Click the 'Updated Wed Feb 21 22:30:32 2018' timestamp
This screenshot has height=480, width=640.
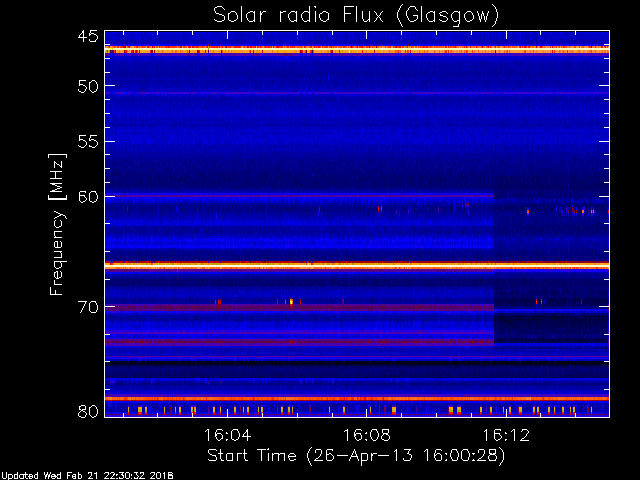pos(87,476)
